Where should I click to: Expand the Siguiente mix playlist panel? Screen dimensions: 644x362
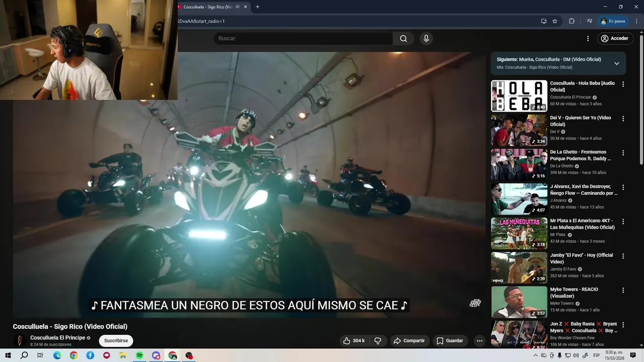(616, 63)
